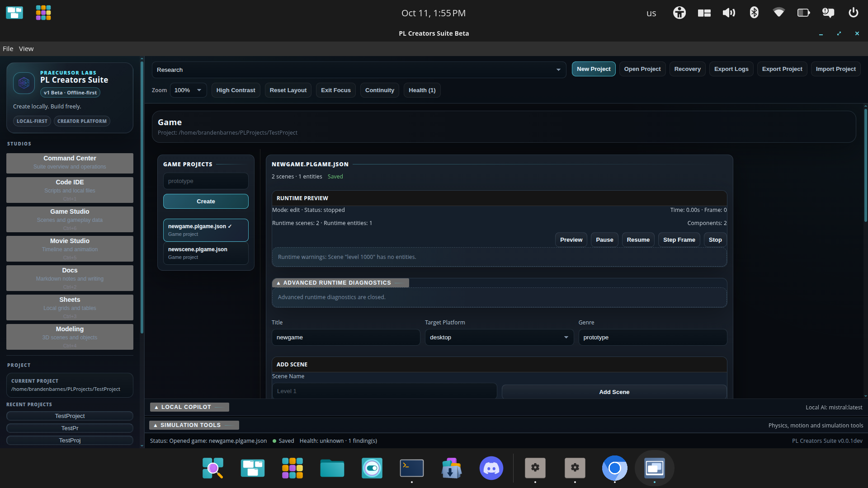Open the software download icon in dock

point(452,468)
